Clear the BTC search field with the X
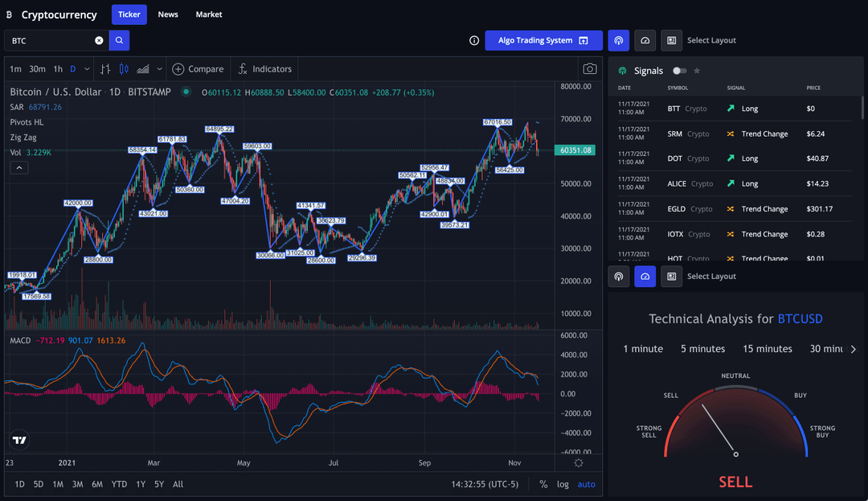The width and height of the screenshot is (868, 501). (x=99, y=40)
